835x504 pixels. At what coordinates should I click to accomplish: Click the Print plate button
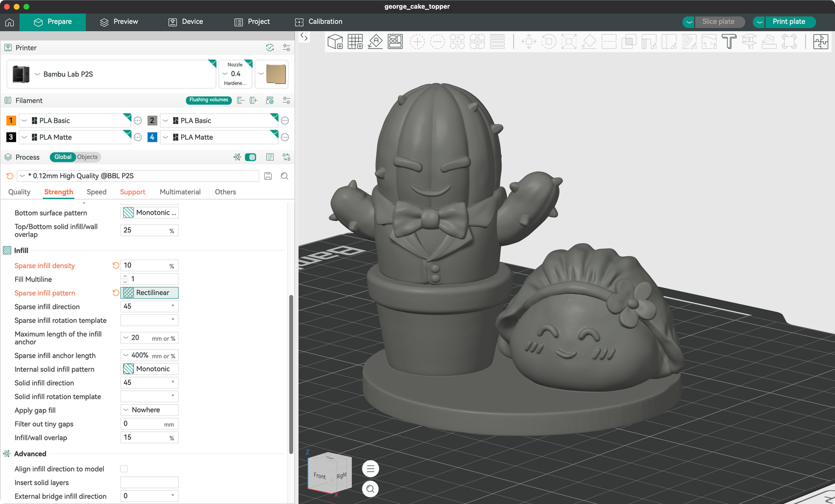point(789,22)
